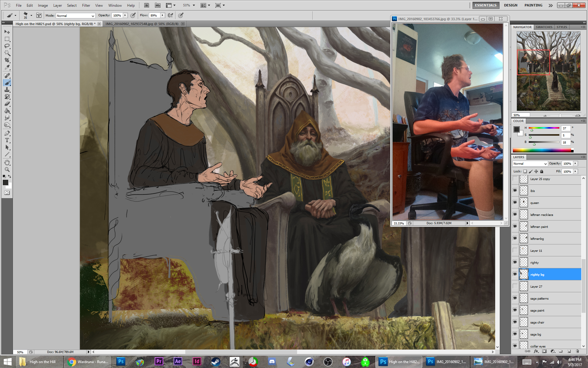Toggle Quick Mask mode
Viewport: 588px width, 368px height.
[x=7, y=193]
